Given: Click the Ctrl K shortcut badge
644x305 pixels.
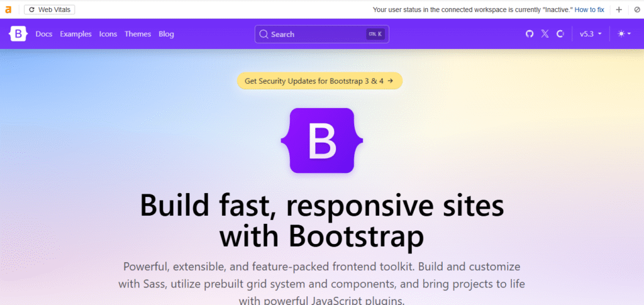Looking at the screenshot, I should [375, 34].
